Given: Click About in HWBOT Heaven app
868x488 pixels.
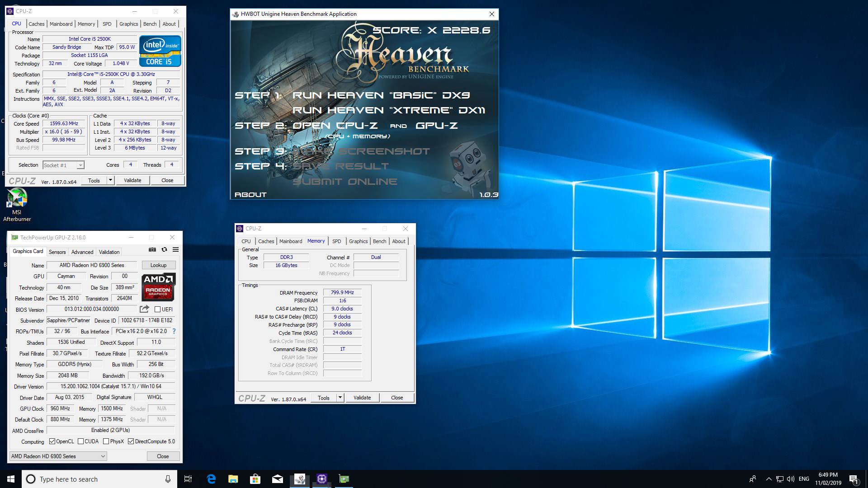Looking at the screenshot, I should tap(250, 195).
